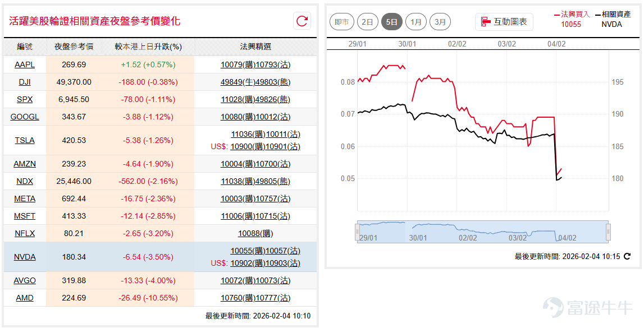Open AVGO put warrant 10073(沽)

(x=273, y=280)
